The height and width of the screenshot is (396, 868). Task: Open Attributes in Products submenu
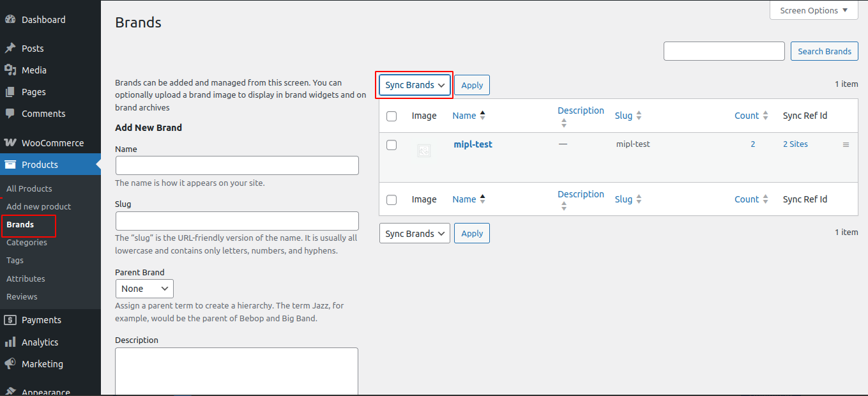click(26, 279)
